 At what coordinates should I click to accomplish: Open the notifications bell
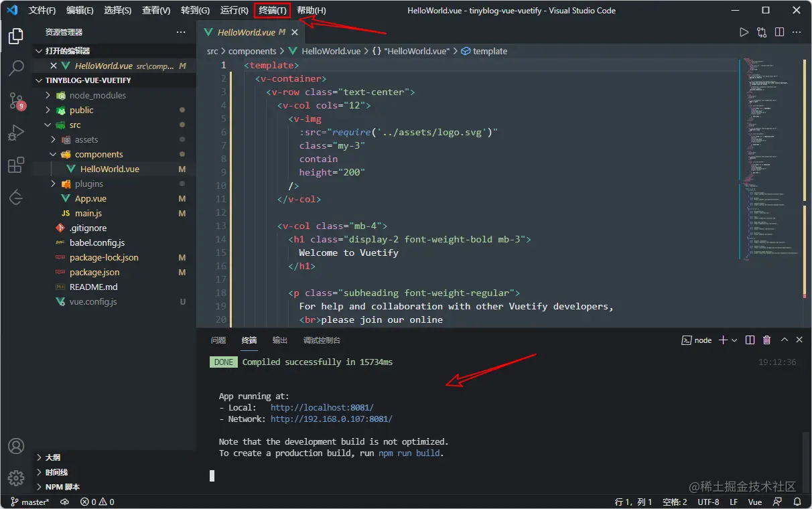tap(798, 502)
